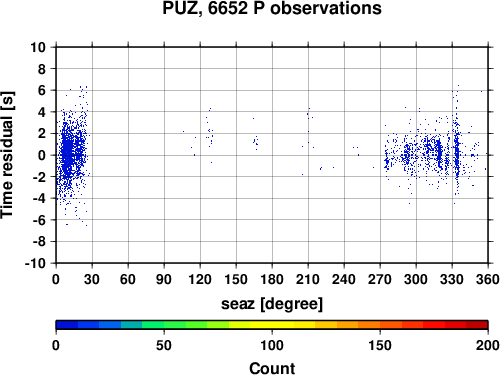500x375 pixels.
Task: Click the plot title PUZ observations
Action: click(x=272, y=8)
